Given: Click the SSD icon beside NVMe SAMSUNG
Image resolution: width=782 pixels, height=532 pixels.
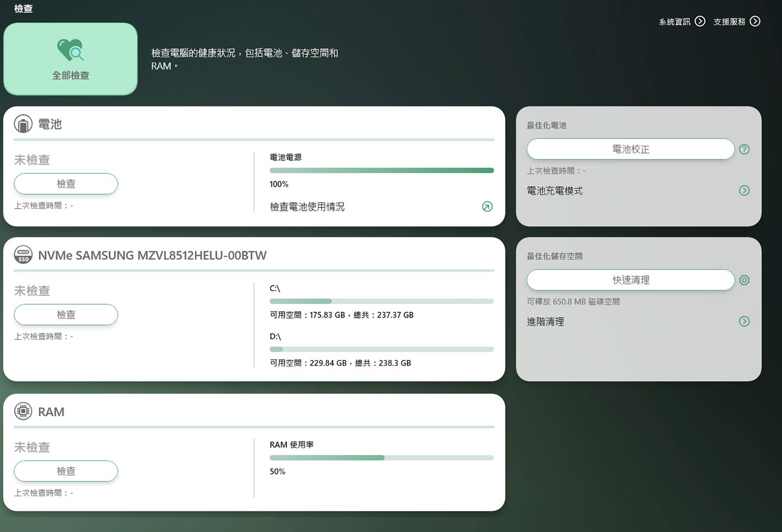Looking at the screenshot, I should (x=23, y=255).
